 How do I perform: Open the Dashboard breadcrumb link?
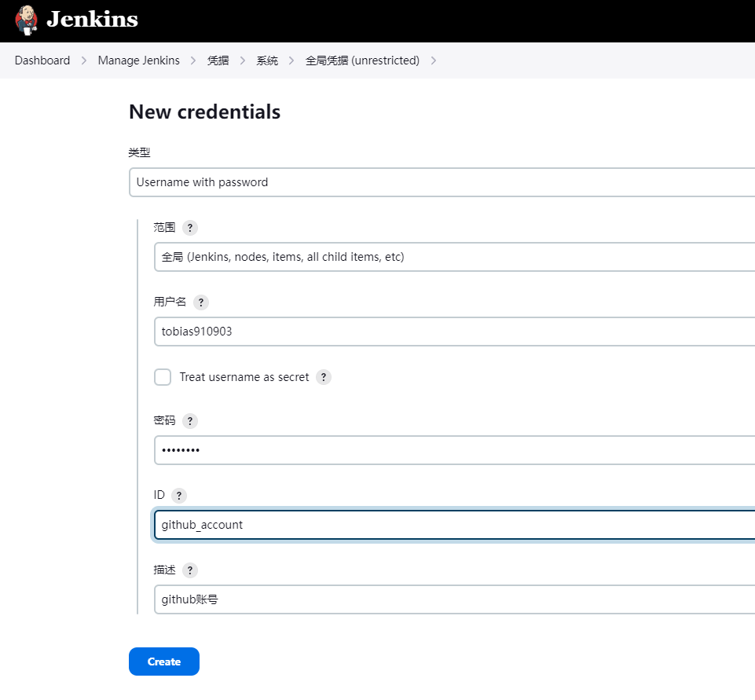pos(42,60)
